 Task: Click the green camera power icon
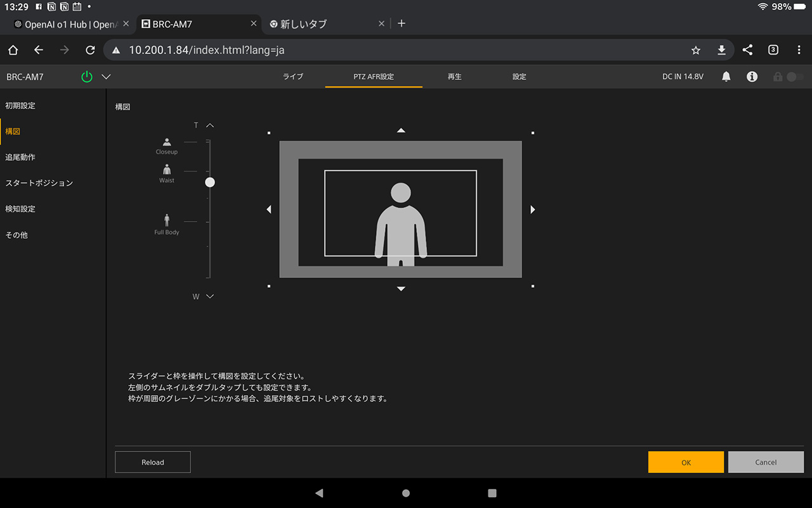[87, 77]
